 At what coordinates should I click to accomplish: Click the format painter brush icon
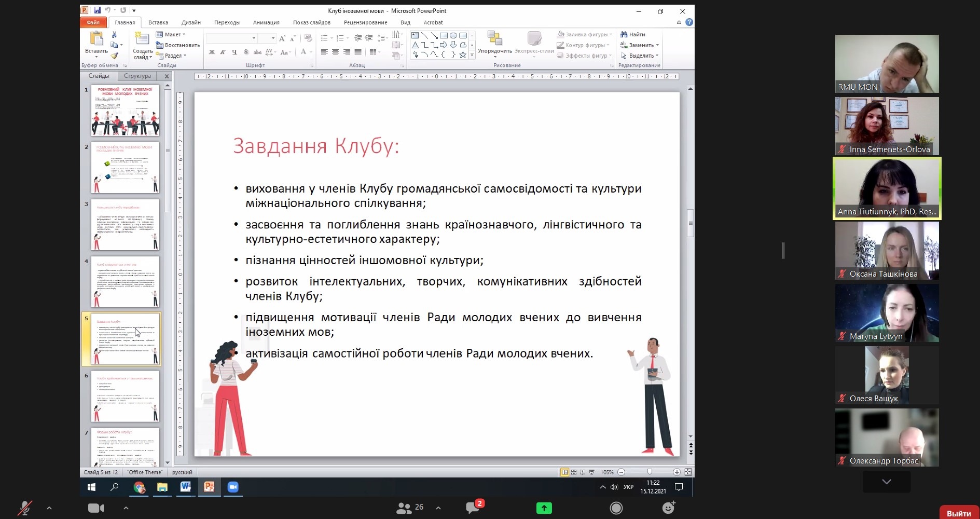pyautogui.click(x=114, y=56)
